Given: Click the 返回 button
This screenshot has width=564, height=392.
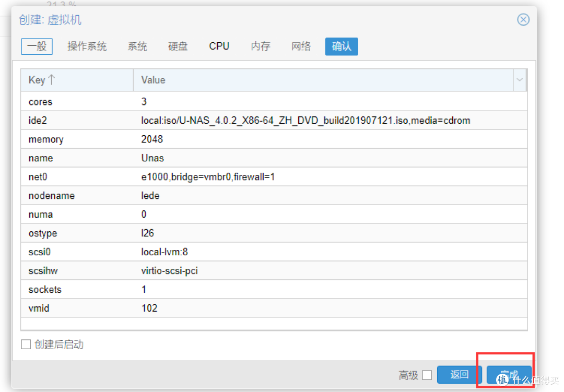Looking at the screenshot, I should (458, 374).
